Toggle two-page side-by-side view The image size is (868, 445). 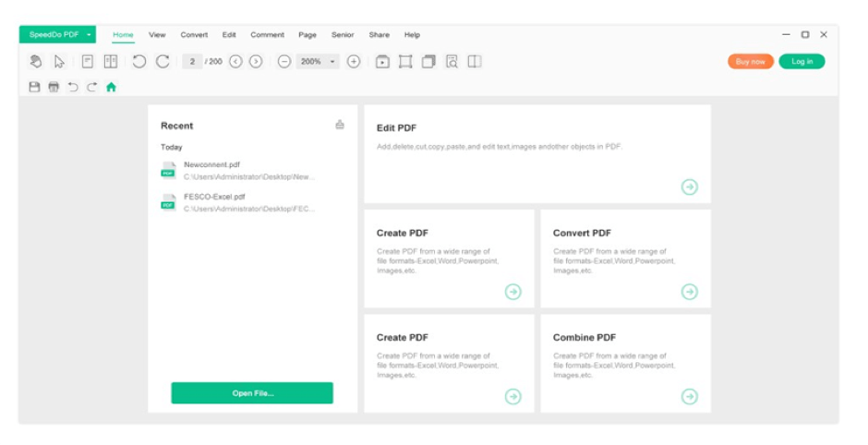pos(111,62)
